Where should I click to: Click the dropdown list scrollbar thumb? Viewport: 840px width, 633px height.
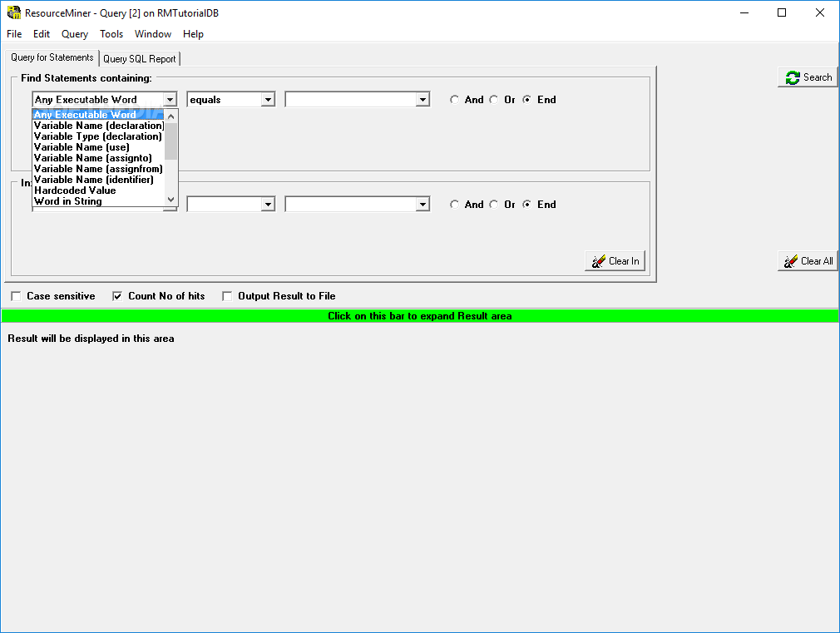coord(170,141)
